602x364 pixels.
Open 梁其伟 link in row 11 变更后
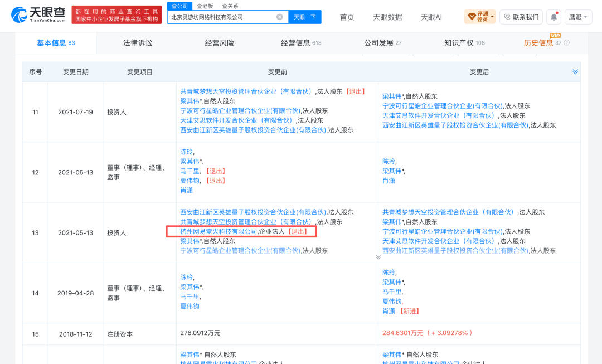pyautogui.click(x=392, y=96)
